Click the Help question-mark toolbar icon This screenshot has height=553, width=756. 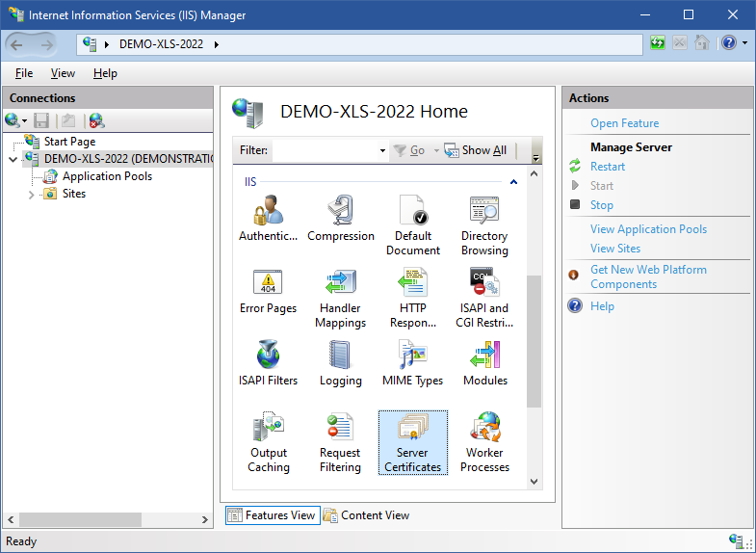[729, 43]
